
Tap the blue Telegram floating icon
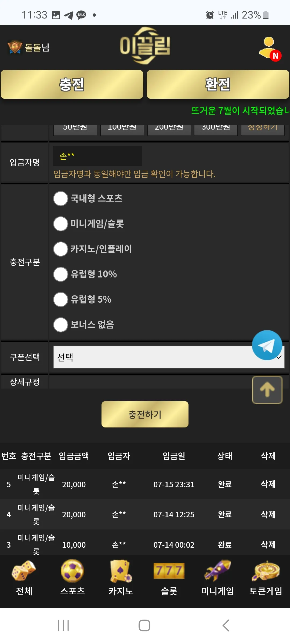click(x=267, y=345)
